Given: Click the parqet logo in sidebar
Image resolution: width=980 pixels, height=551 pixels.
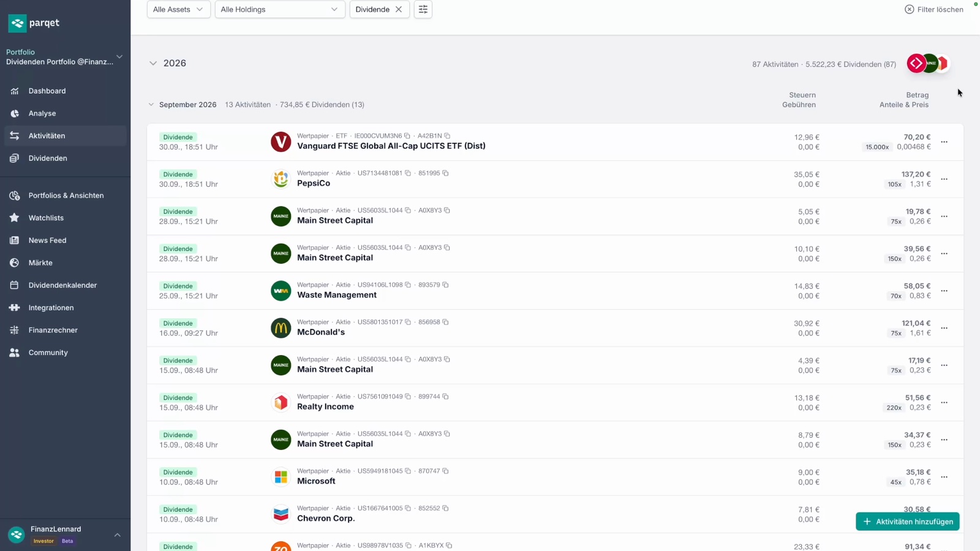Looking at the screenshot, I should (x=34, y=23).
